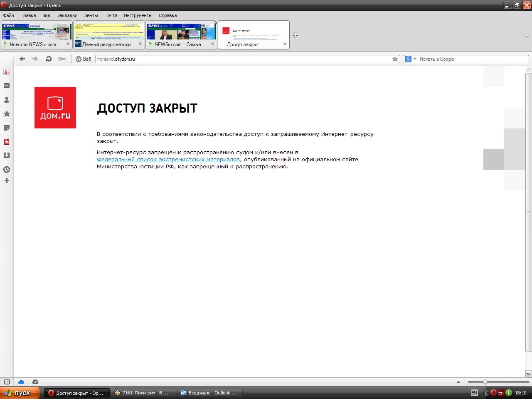Screen dimensions: 532x399
Task: Open the Contacts panel in the sidebar
Action: (7, 100)
